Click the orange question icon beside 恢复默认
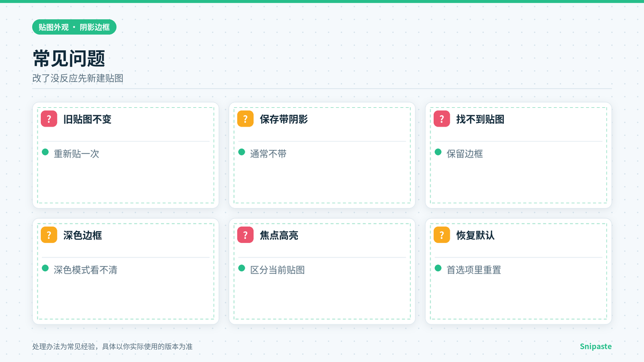The width and height of the screenshot is (644, 362). click(x=442, y=235)
